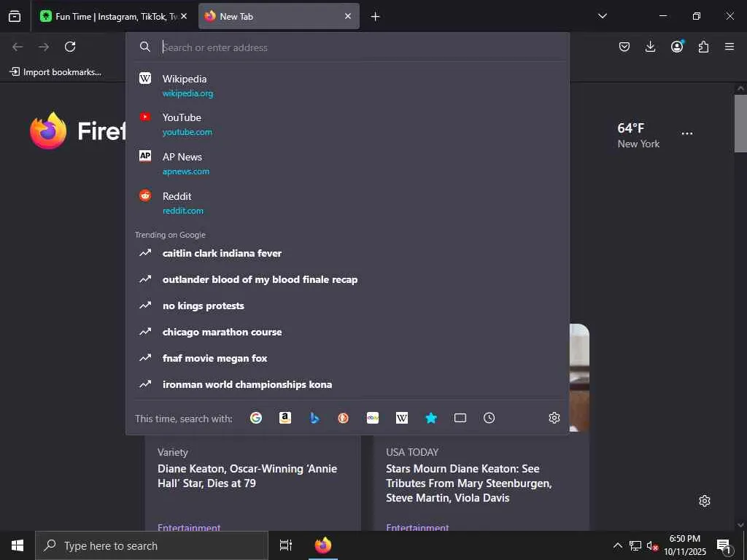Choose the Reddit suggestion
747x560 pixels.
[x=348, y=203]
